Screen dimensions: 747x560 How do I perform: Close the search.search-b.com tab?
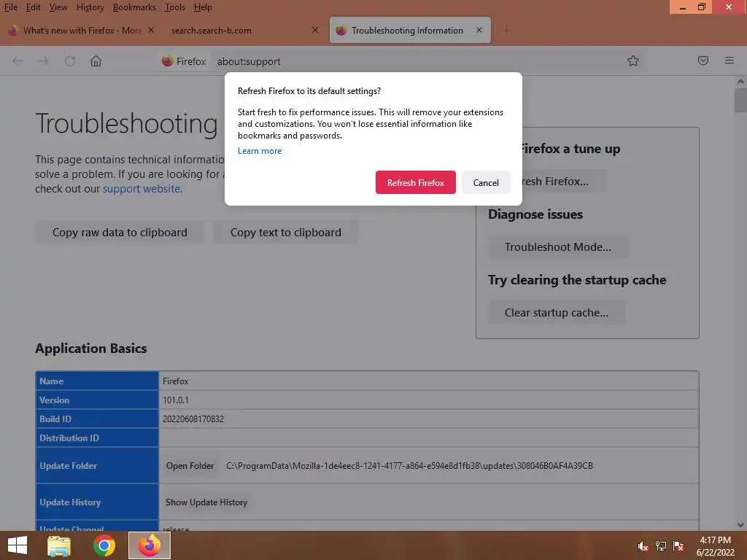coord(315,30)
